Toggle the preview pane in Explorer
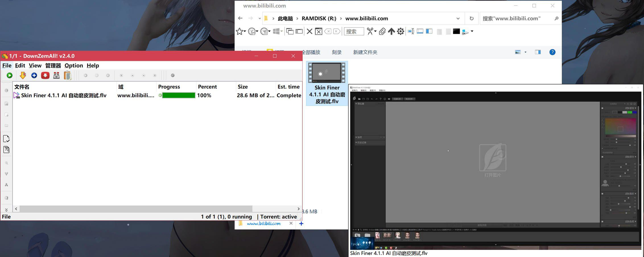The height and width of the screenshot is (257, 644). (538, 52)
